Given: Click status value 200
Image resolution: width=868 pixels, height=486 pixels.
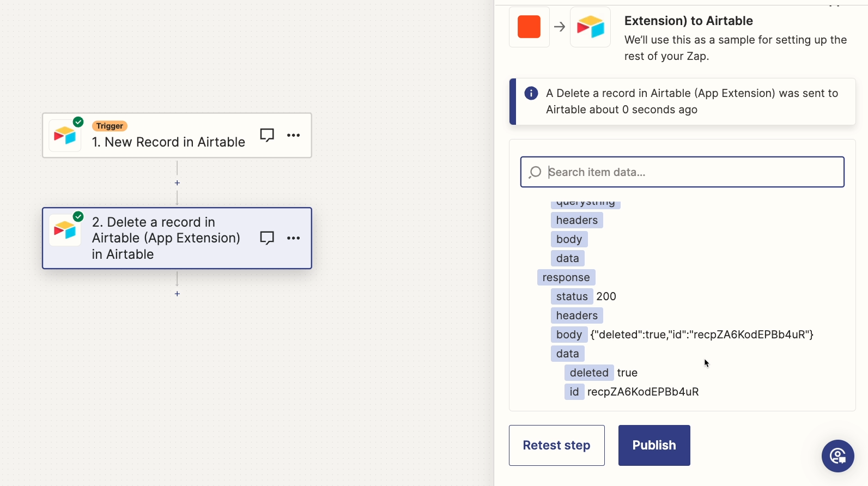Looking at the screenshot, I should point(606,296).
